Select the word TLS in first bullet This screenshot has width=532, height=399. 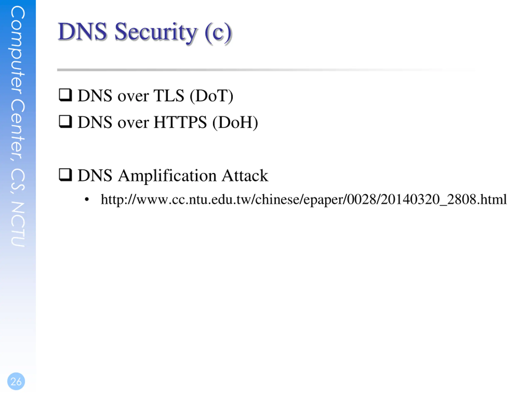point(169,95)
